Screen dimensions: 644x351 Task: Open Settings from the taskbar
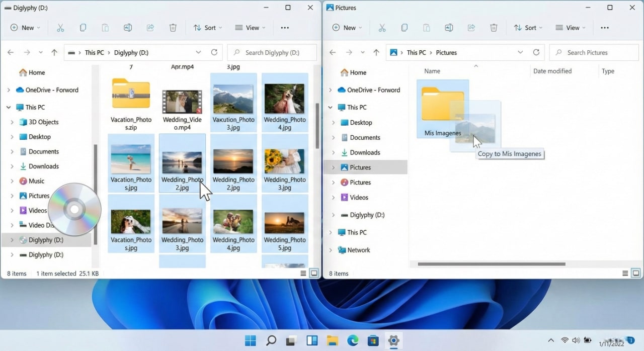393,340
